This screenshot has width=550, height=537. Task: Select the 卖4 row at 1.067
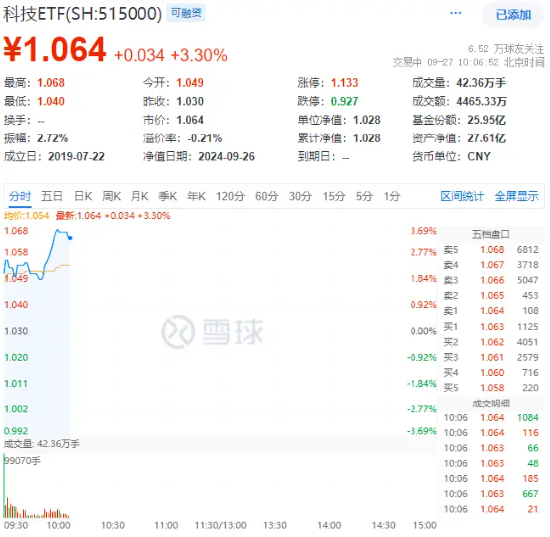click(491, 265)
